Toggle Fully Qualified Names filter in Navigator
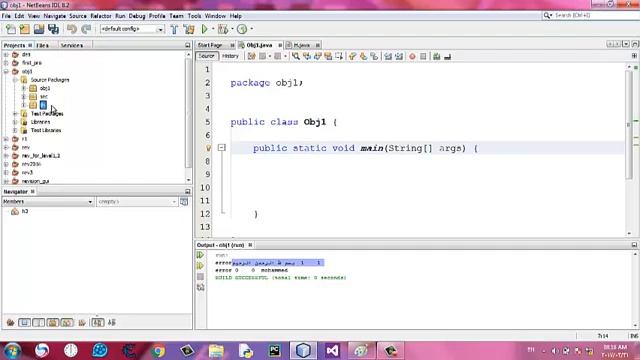 coord(82,322)
